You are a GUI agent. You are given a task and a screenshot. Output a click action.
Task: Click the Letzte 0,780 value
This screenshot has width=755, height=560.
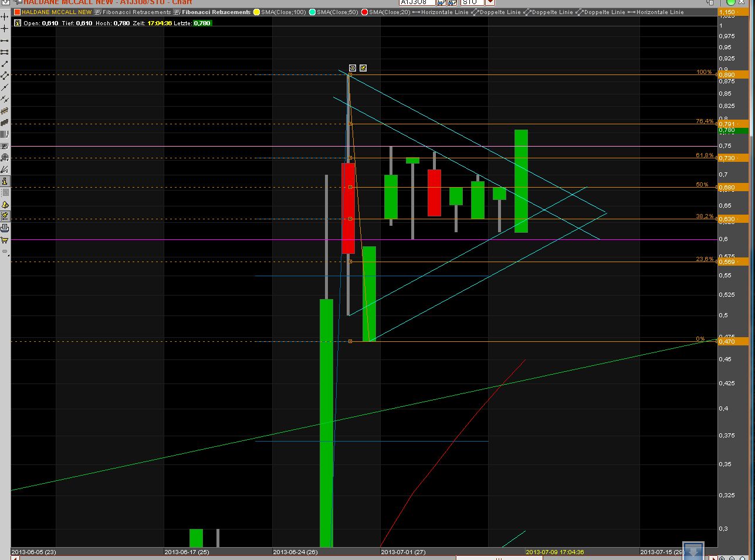point(202,23)
